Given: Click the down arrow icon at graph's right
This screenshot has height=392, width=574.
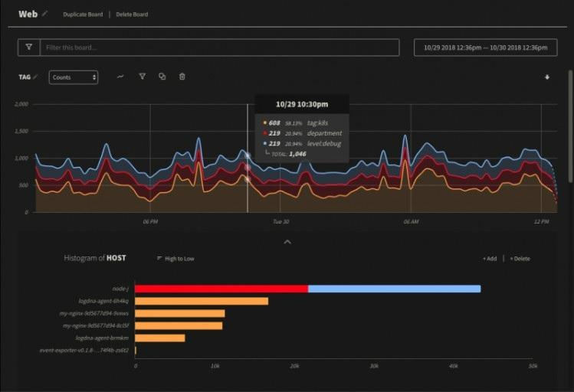Looking at the screenshot, I should click(547, 77).
